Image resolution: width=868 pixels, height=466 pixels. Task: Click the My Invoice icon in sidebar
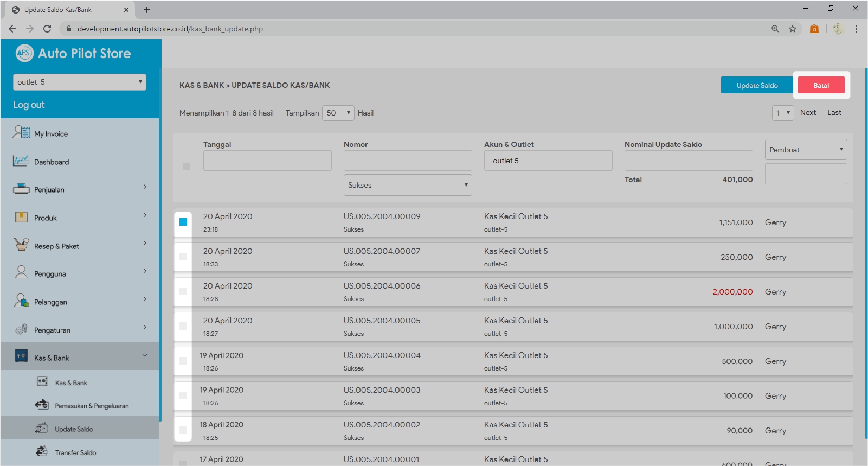click(x=22, y=132)
